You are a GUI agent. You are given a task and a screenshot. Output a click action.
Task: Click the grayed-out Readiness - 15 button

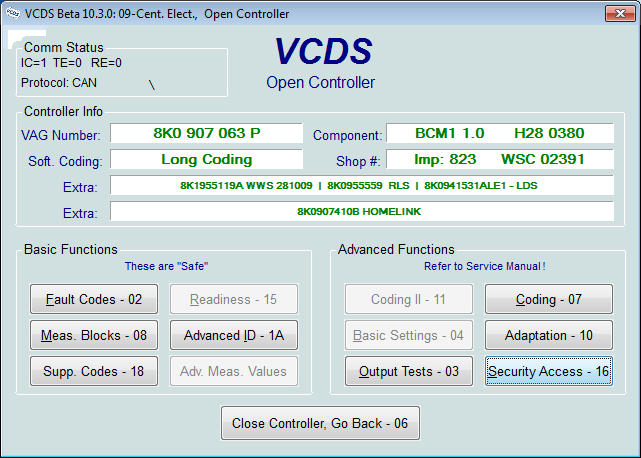[234, 300]
